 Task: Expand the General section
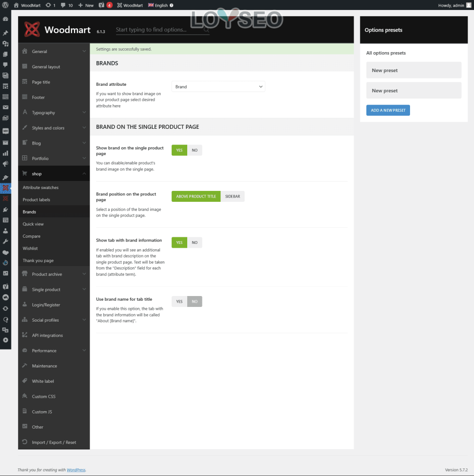click(54, 51)
